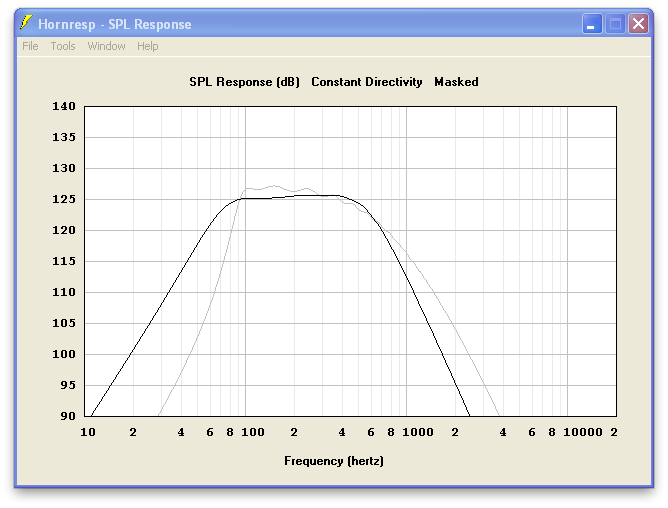
Task: Click the 90 value on the dB axis
Action: 68,416
